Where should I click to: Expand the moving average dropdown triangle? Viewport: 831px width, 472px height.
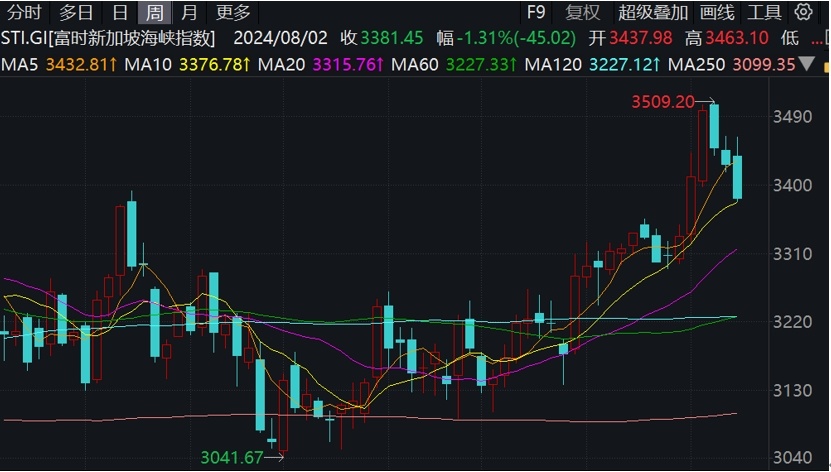coord(807,65)
